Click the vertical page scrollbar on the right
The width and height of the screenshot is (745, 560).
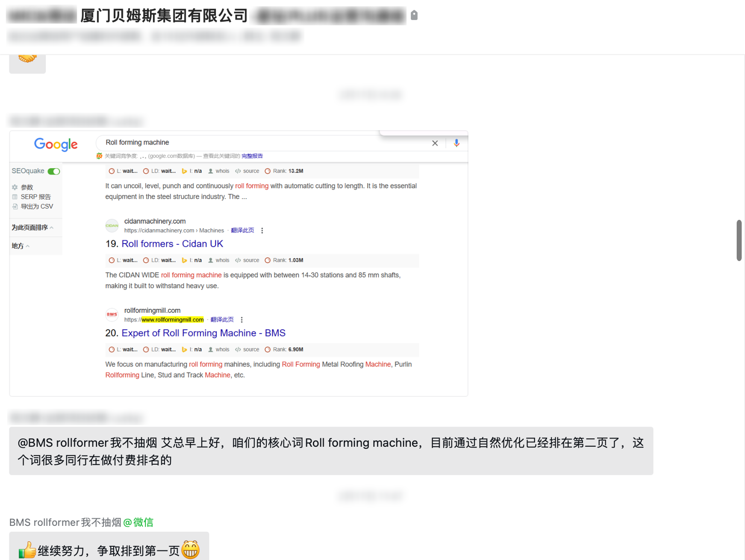tap(739, 240)
